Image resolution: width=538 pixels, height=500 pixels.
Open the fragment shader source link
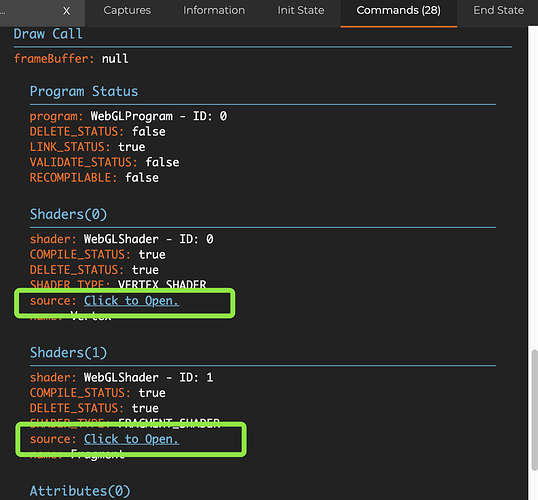[131, 439]
